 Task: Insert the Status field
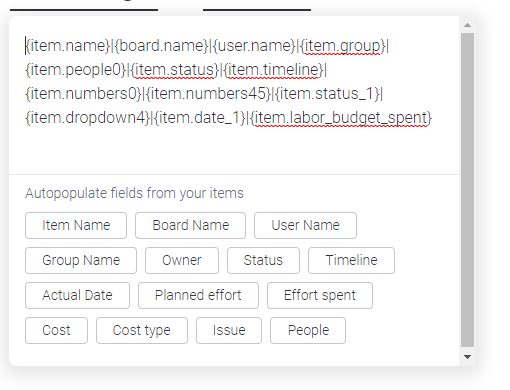tap(263, 260)
